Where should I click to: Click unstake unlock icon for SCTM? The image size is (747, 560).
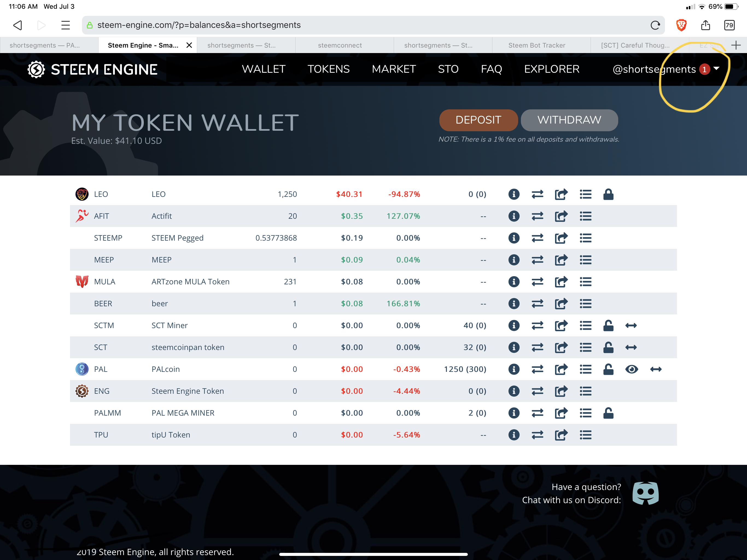608,326
